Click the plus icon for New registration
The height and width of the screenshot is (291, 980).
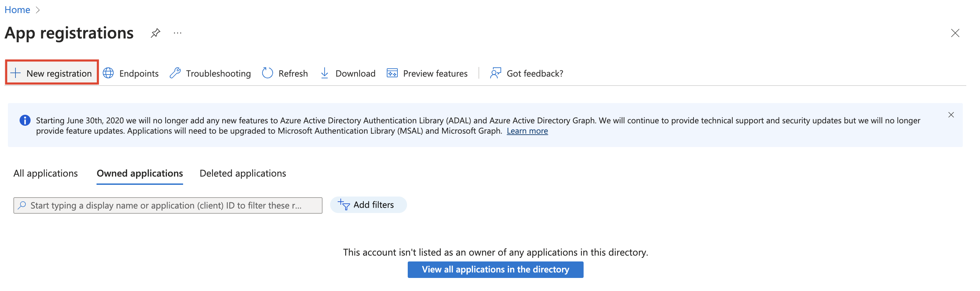15,73
